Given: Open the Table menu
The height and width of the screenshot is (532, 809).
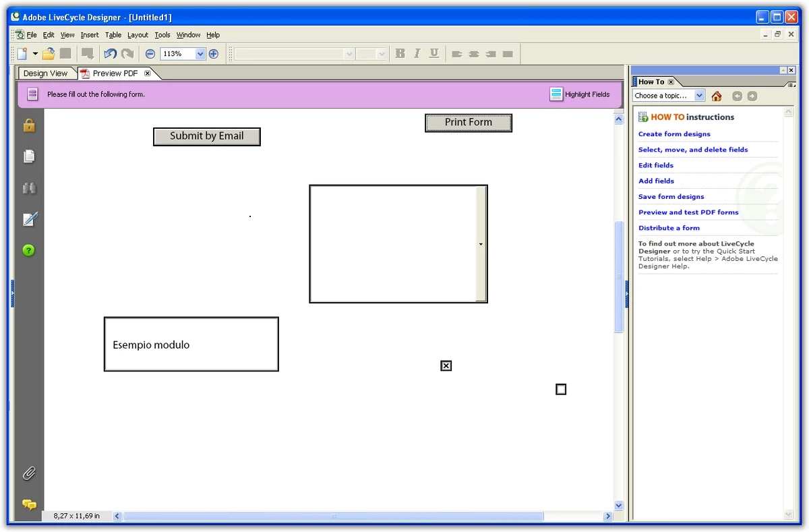Looking at the screenshot, I should point(113,35).
